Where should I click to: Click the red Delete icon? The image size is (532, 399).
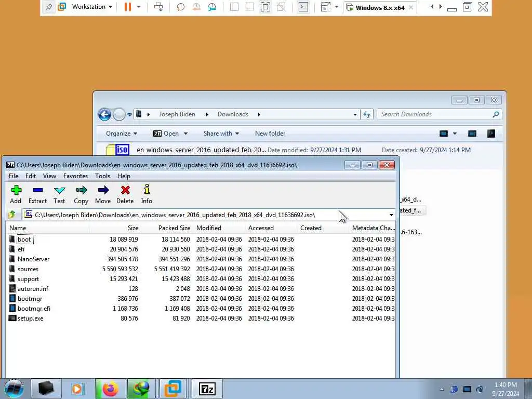click(x=125, y=194)
